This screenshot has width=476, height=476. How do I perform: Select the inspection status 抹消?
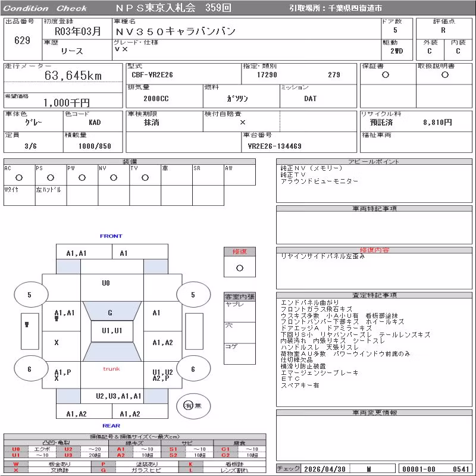pos(152,123)
